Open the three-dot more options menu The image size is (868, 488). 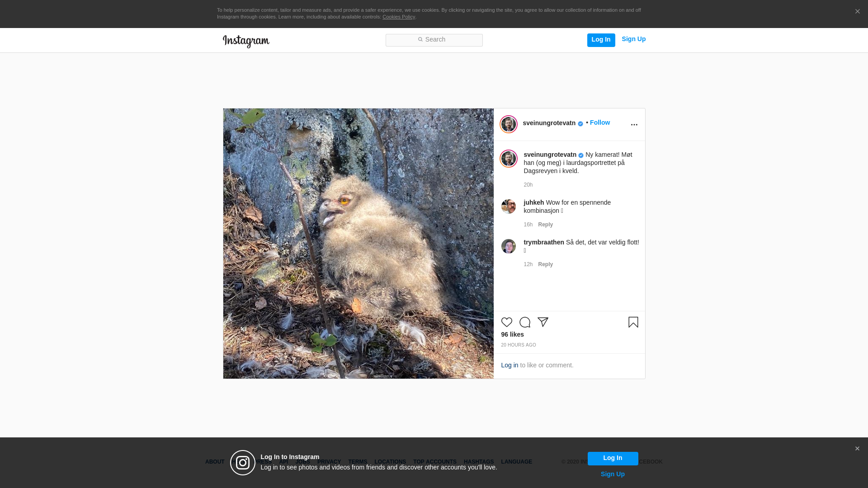634,125
